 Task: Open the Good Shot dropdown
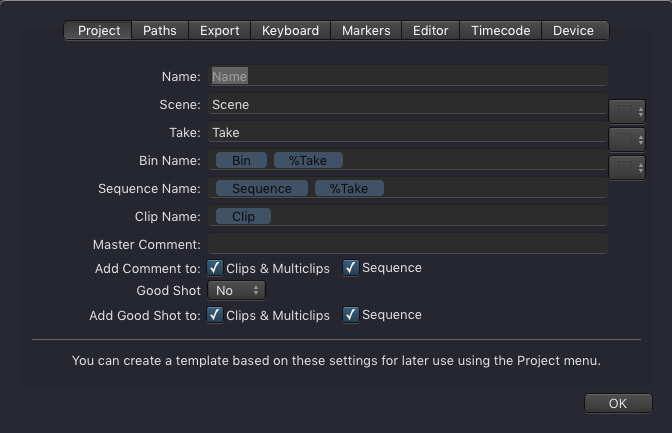[x=237, y=290]
